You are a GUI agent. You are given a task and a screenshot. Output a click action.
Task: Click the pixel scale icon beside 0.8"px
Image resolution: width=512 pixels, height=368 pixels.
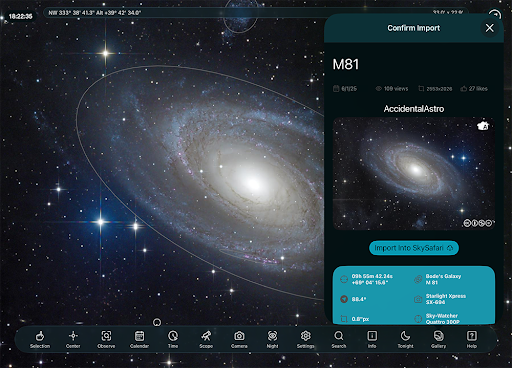(x=344, y=319)
